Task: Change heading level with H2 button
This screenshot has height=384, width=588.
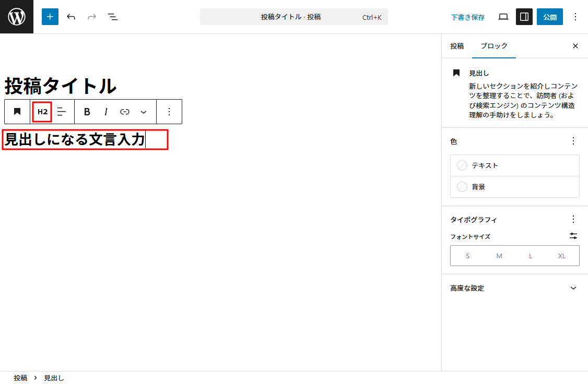Action: (42, 112)
